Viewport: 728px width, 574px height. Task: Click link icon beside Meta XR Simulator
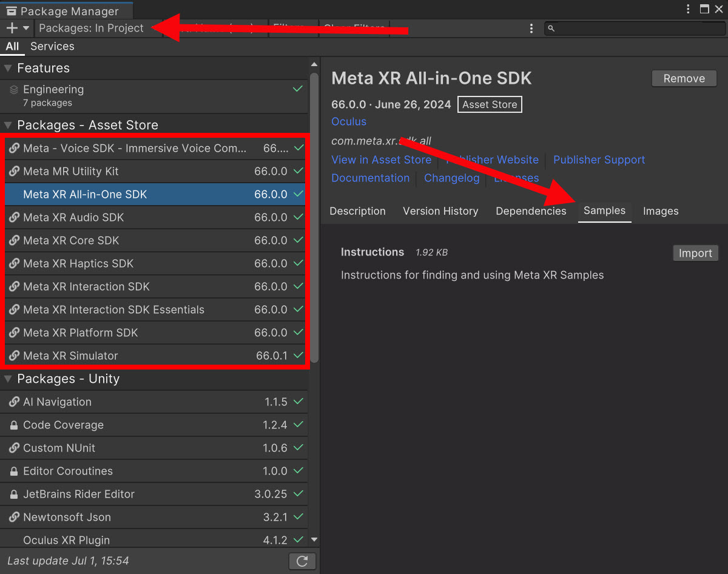point(15,356)
